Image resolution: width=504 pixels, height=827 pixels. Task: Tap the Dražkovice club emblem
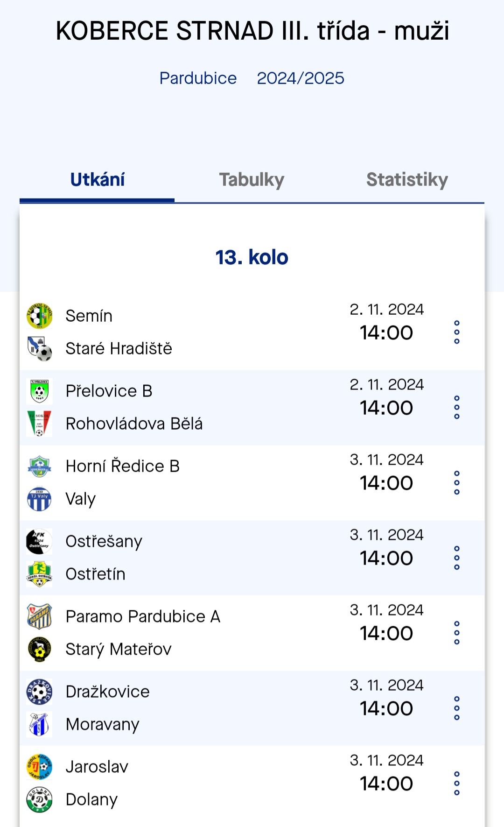pos(39,692)
